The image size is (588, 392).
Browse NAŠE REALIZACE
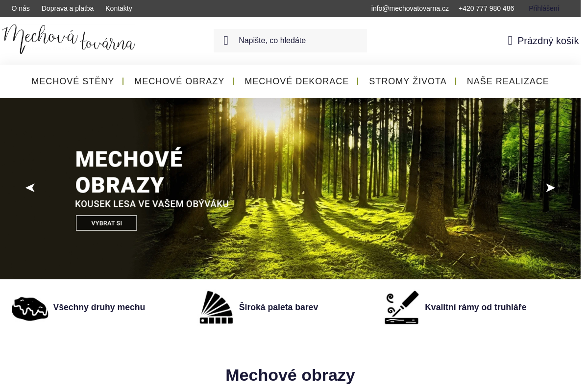tap(508, 81)
